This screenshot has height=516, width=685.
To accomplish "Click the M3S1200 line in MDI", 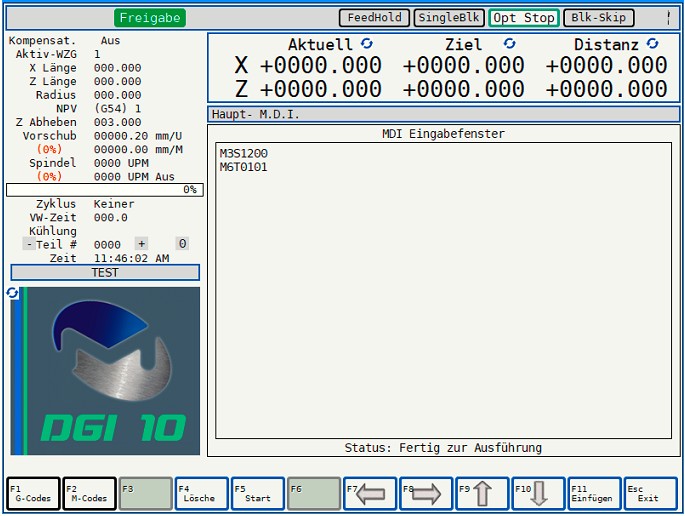I will (x=243, y=153).
